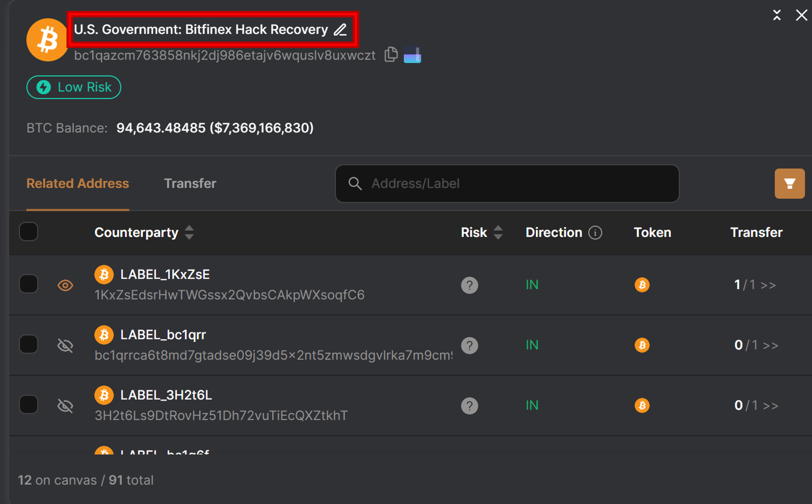Check the LABEL_3H2t6L row checkbox
Image resolution: width=812 pixels, height=504 pixels.
click(29, 405)
